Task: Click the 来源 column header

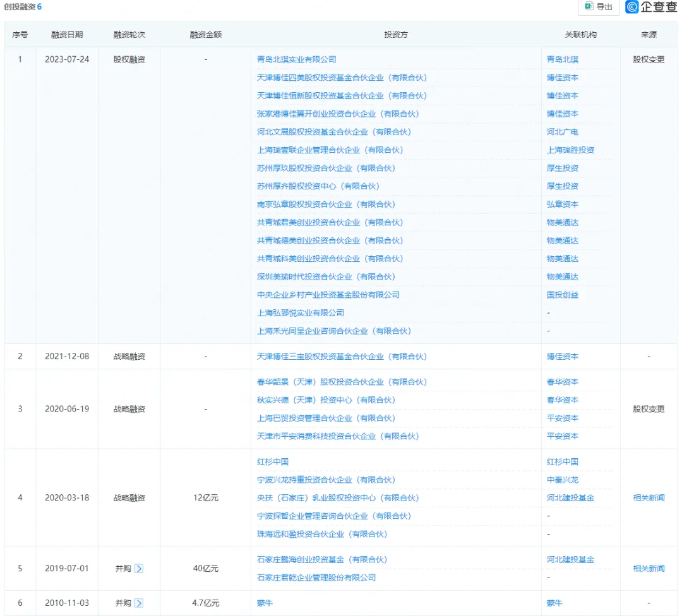Action: click(x=649, y=35)
